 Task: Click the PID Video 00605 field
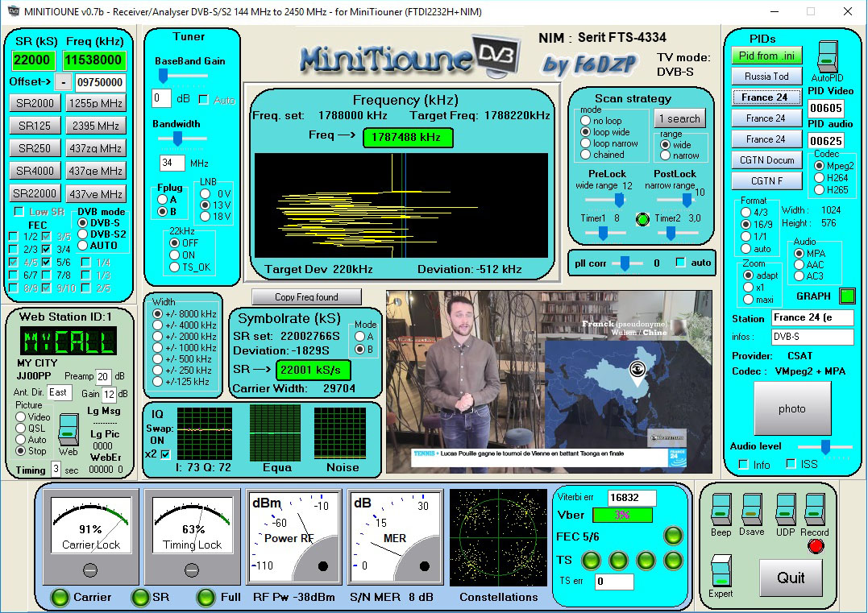[x=825, y=108]
